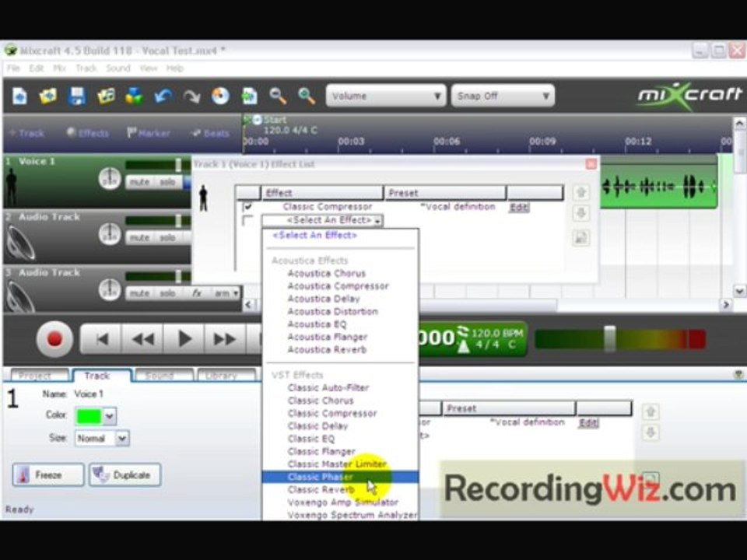
Task: Choose Classic Phaser from effect list
Action: tap(340, 477)
